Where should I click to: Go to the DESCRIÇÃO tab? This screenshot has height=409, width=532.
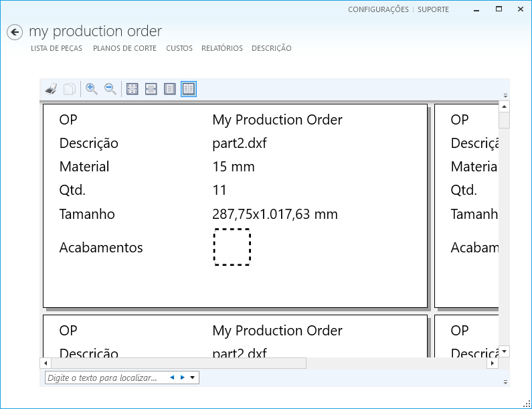(272, 48)
